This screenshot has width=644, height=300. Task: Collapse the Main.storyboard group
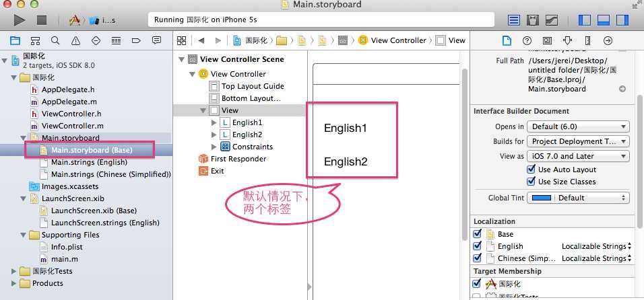click(24, 138)
